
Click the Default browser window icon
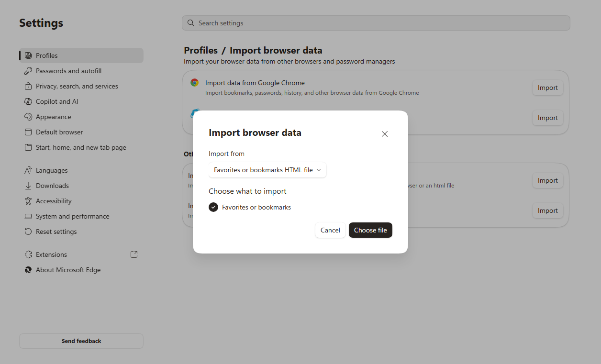point(28,132)
